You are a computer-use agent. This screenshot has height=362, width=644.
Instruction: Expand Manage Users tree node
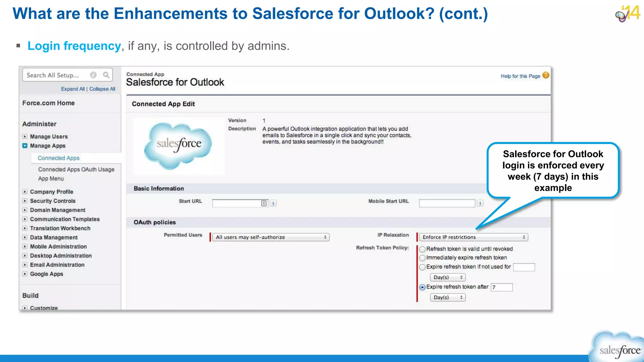(x=25, y=137)
